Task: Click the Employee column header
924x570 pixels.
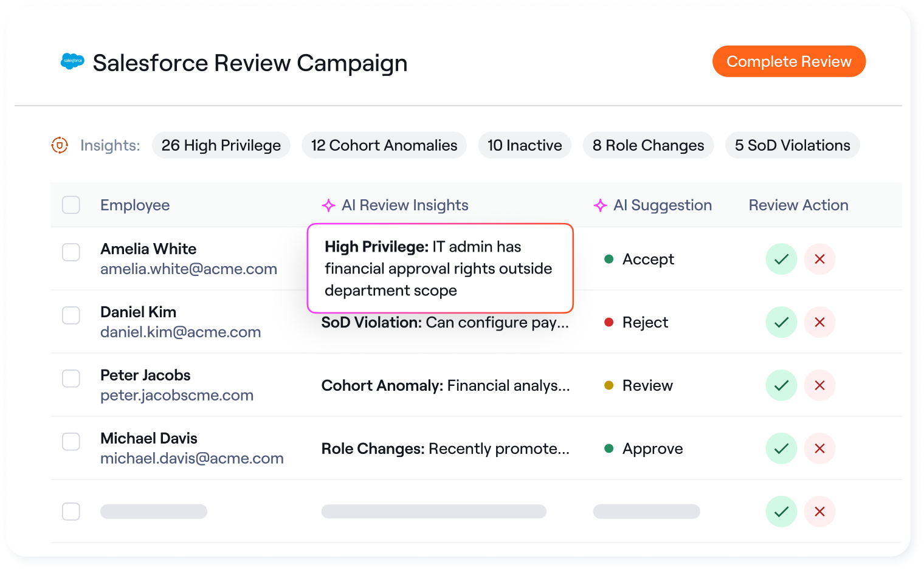Action: 135,205
